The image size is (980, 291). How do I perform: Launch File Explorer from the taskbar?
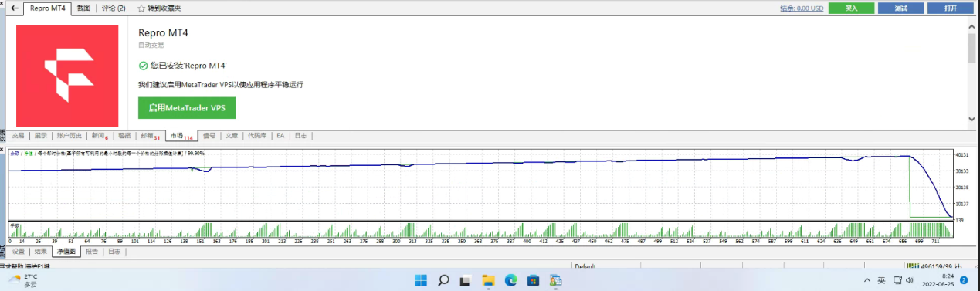tap(488, 280)
